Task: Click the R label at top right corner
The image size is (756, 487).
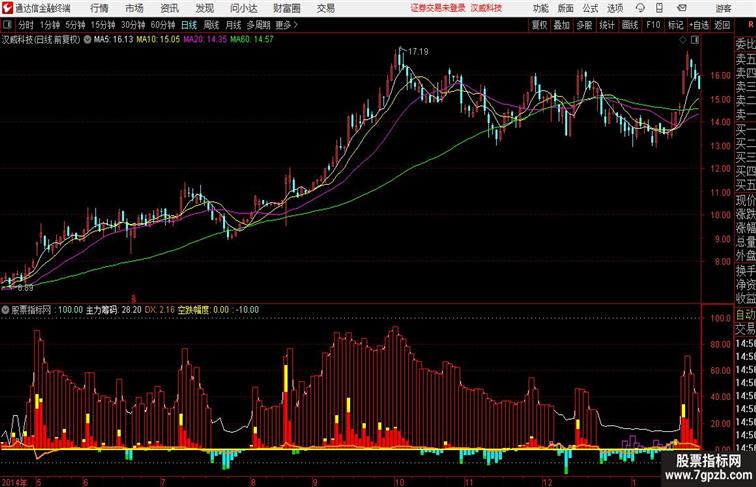Action: [x=751, y=25]
